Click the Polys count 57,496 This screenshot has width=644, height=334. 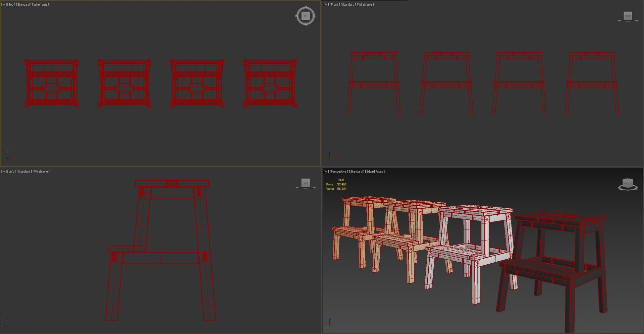[342, 185]
